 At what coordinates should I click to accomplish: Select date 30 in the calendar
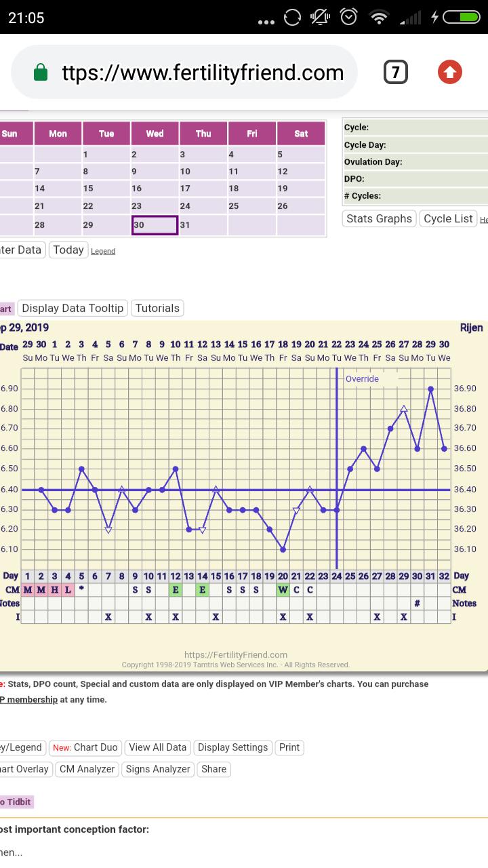[155, 225]
